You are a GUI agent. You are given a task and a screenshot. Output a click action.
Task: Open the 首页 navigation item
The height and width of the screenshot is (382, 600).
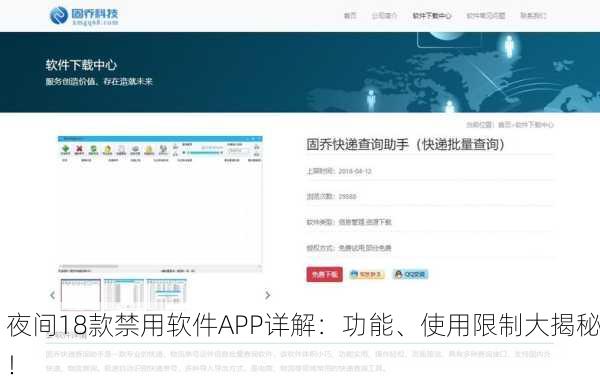(x=350, y=16)
